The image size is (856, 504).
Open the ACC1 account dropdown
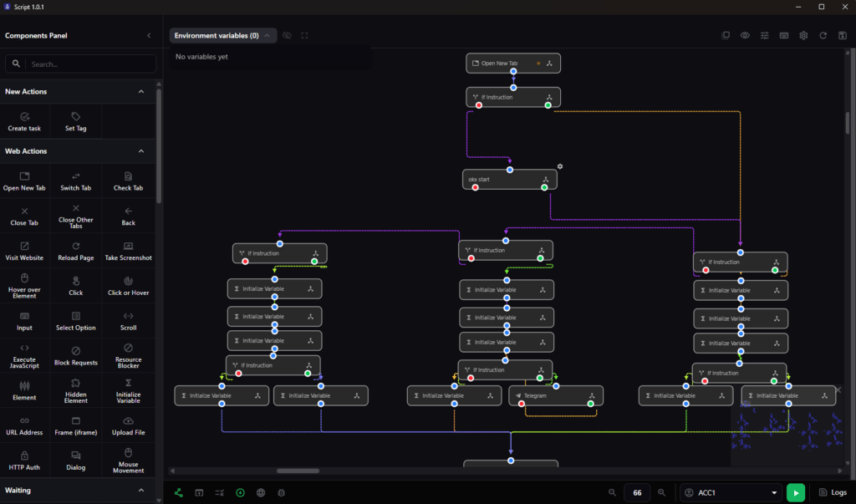tap(732, 492)
